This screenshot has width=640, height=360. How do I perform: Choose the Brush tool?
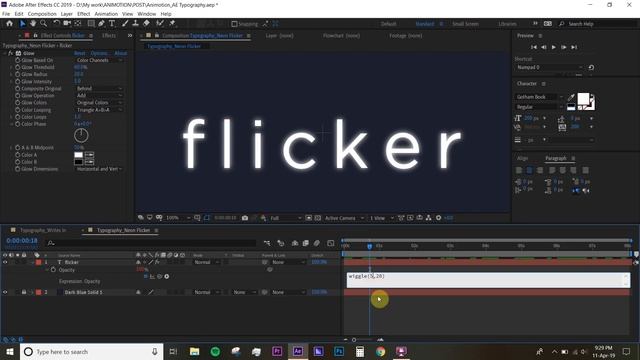tap(125, 24)
